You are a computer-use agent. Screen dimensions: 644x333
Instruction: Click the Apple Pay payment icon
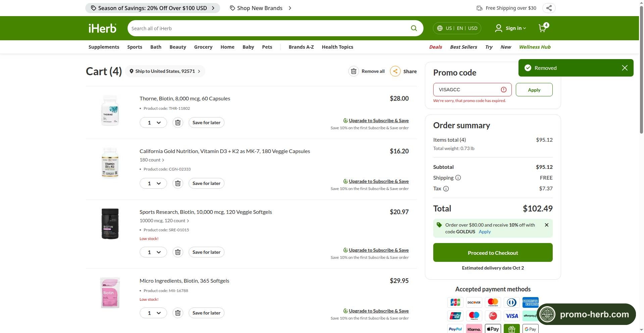pyautogui.click(x=493, y=329)
